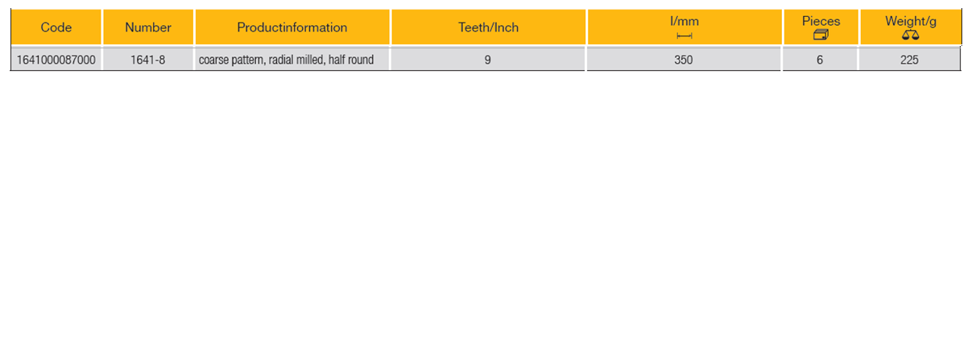Click the box icon under Pieces
Screen dimensions: 980x358
(x=821, y=35)
